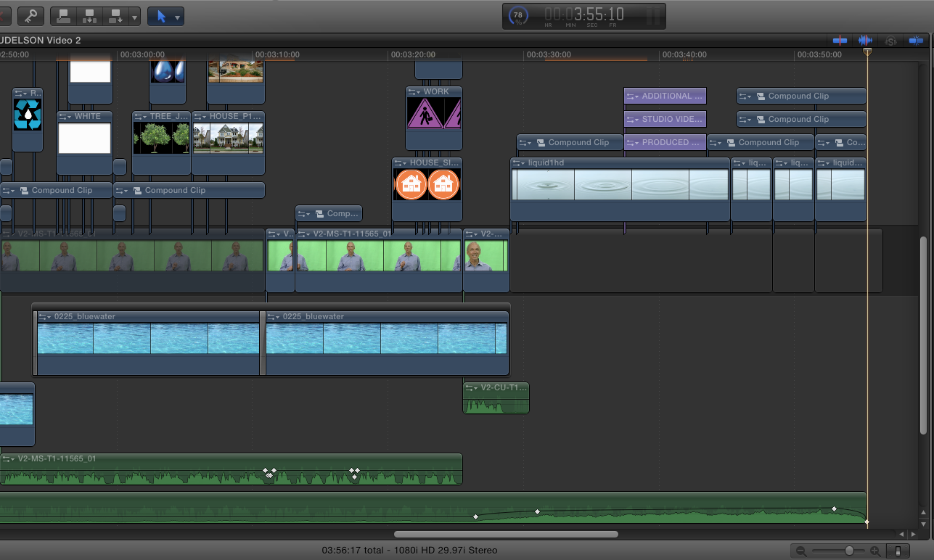Click the background tasks 78% indicator
The height and width of the screenshot is (560, 934).
pyautogui.click(x=518, y=16)
